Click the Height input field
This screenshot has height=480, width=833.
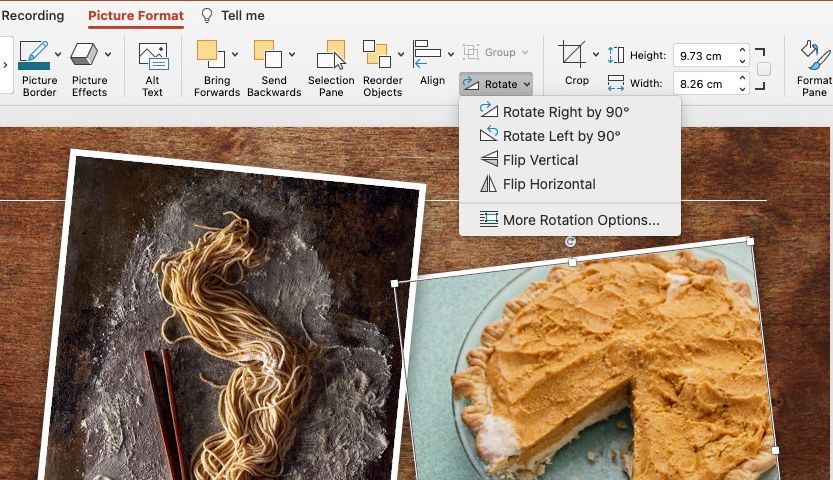705,56
